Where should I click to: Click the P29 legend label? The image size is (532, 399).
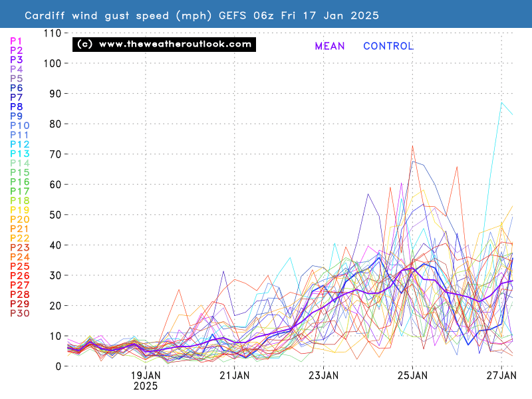20,304
